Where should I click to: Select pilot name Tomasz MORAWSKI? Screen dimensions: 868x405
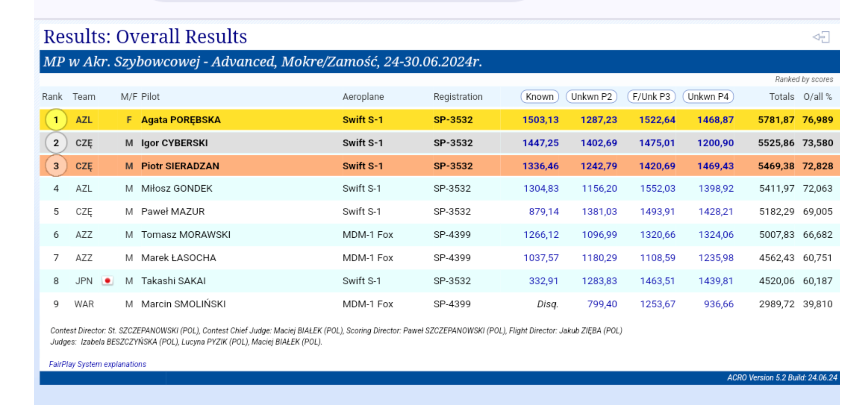point(186,235)
